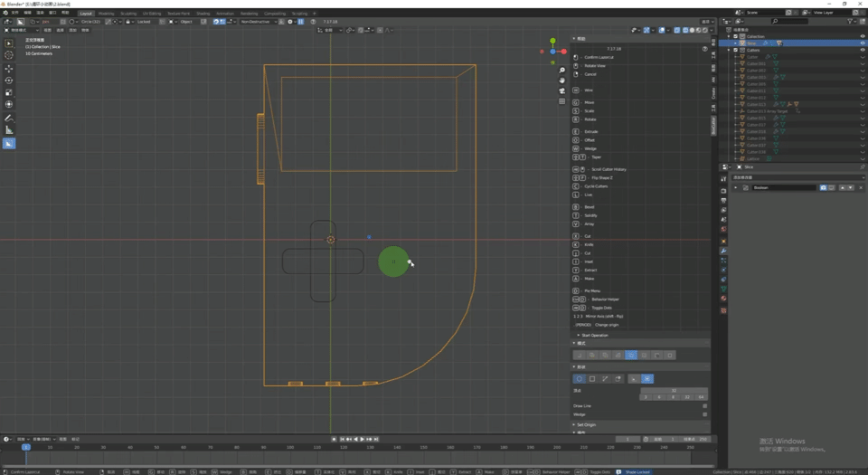Enable the Wedge checkbox
The height and width of the screenshot is (475, 868).
click(x=704, y=414)
